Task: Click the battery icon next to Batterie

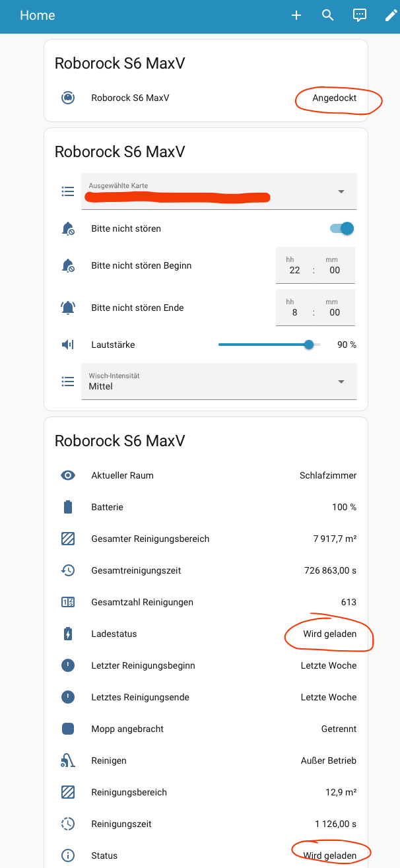Action: point(67,507)
